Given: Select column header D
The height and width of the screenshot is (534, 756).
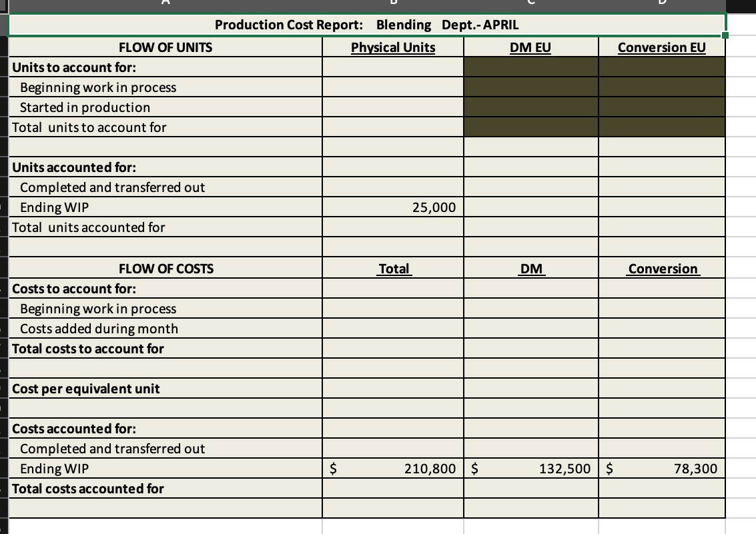Looking at the screenshot, I should coord(661,3).
